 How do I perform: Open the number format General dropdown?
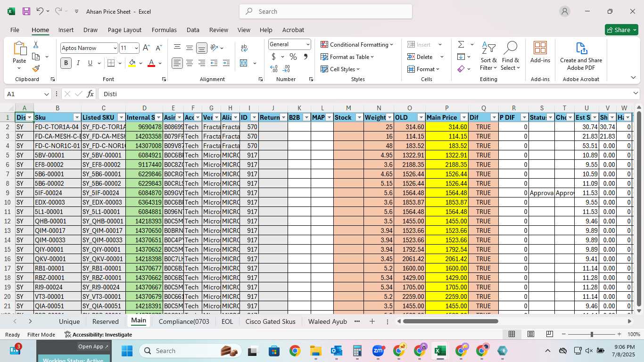point(308,44)
